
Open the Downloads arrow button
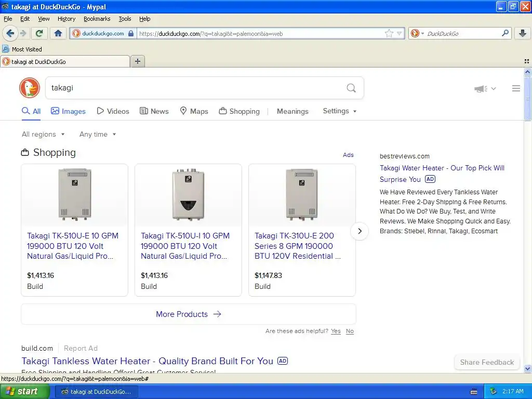(523, 33)
